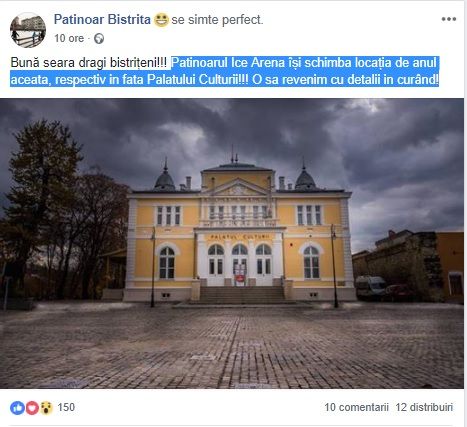Click the 'se simte perfect' feeling text
467x427 pixels.
point(217,20)
